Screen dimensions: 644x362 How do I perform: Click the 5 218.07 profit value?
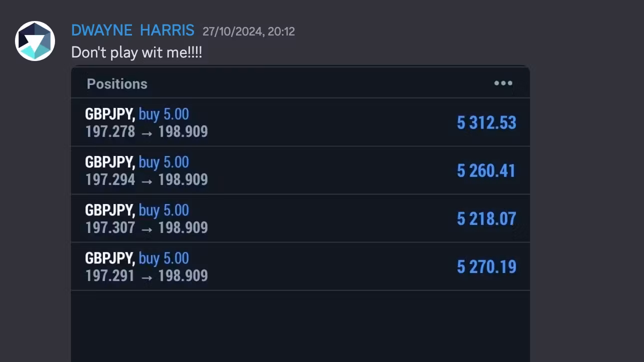(x=486, y=218)
